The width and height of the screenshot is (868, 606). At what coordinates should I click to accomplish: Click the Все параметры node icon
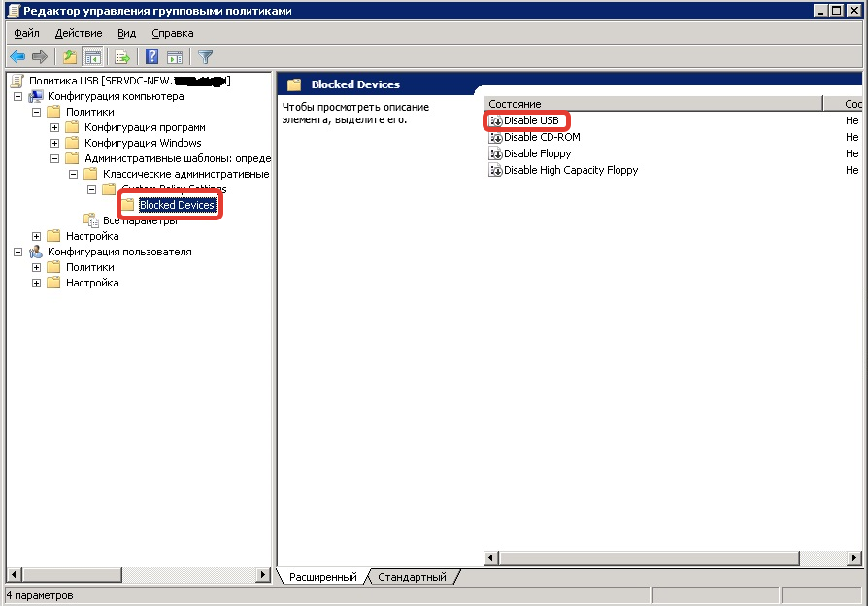point(91,220)
